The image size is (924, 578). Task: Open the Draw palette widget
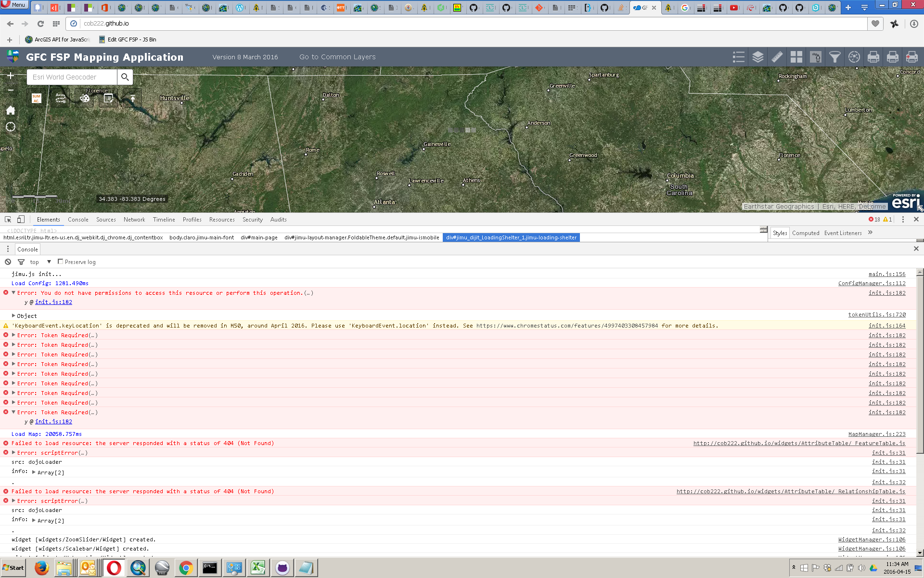coord(85,98)
